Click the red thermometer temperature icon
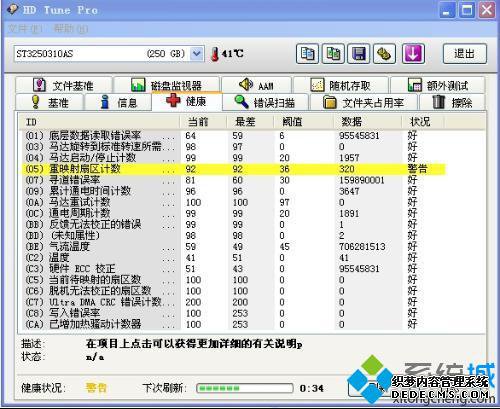Screen dimensions: 500x409 tap(215, 54)
